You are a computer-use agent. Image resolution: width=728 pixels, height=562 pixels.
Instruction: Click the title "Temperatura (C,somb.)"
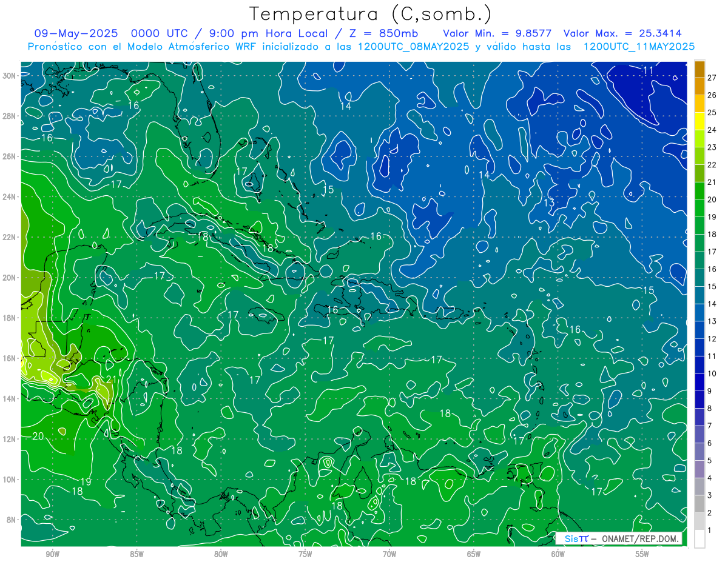pos(371,14)
